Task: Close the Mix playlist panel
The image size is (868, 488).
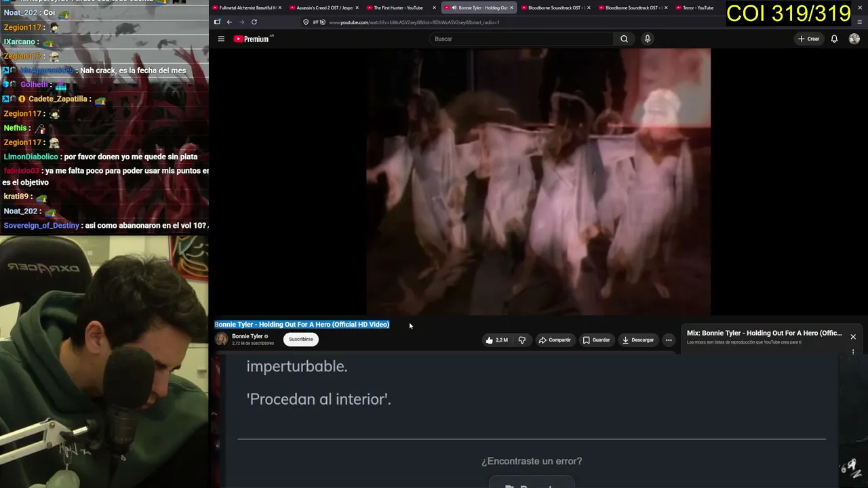Action: tap(853, 337)
